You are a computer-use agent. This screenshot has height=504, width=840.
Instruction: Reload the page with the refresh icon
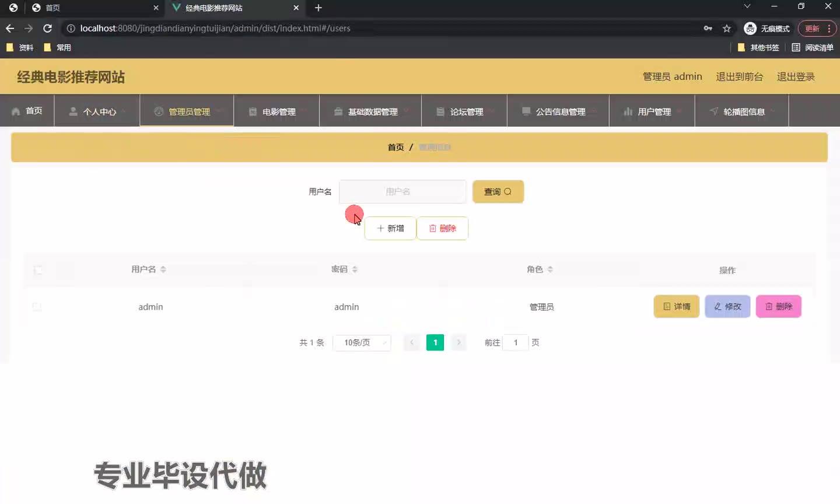[x=48, y=28]
